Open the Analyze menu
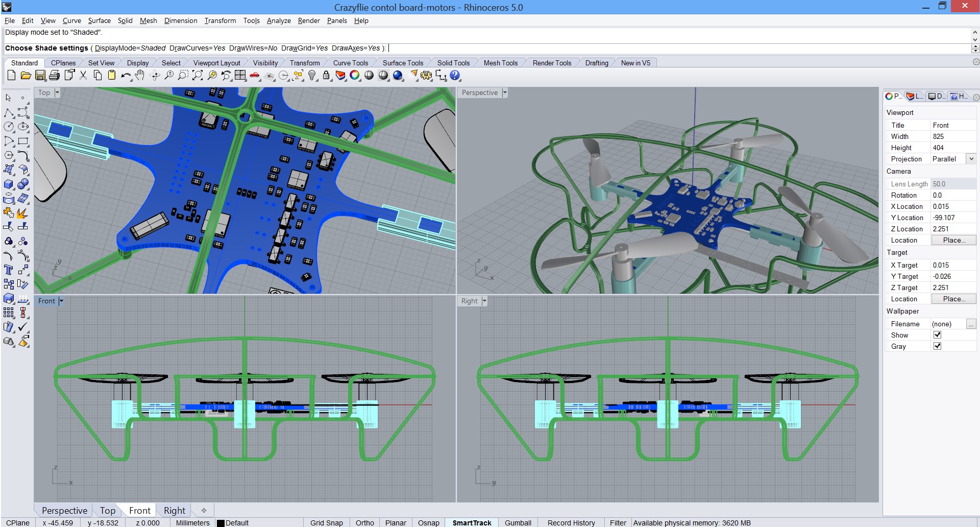 click(x=279, y=20)
